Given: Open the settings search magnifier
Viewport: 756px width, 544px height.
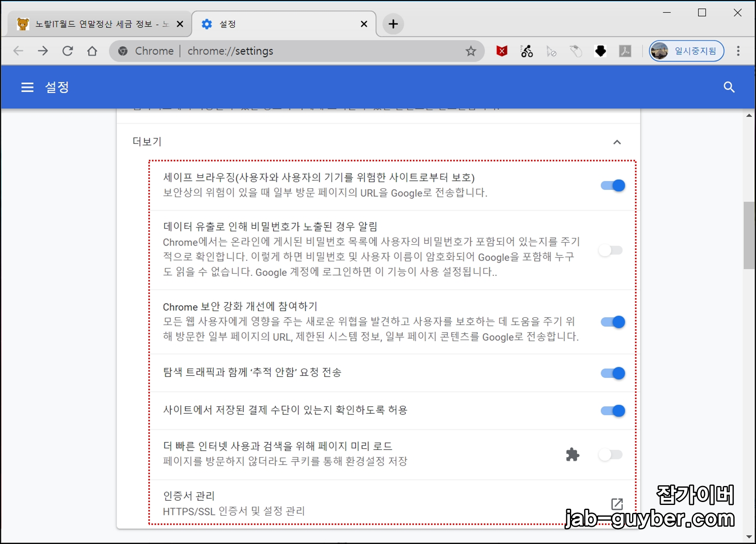Looking at the screenshot, I should tap(730, 87).
